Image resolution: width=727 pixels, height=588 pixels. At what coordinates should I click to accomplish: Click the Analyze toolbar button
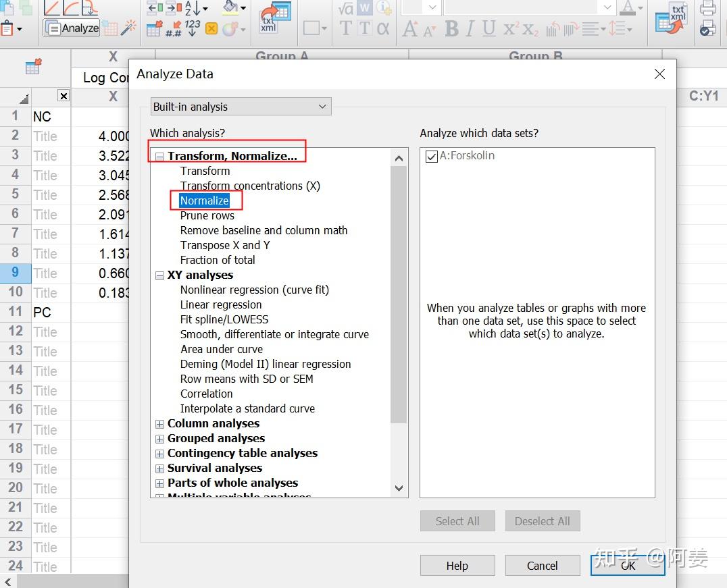tap(72, 28)
